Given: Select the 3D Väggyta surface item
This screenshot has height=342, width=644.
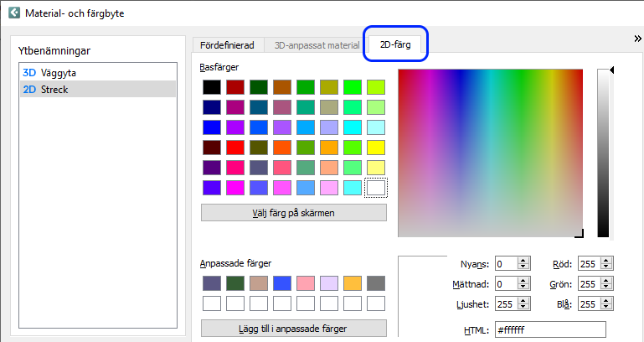Looking at the screenshot, I should coord(59,73).
